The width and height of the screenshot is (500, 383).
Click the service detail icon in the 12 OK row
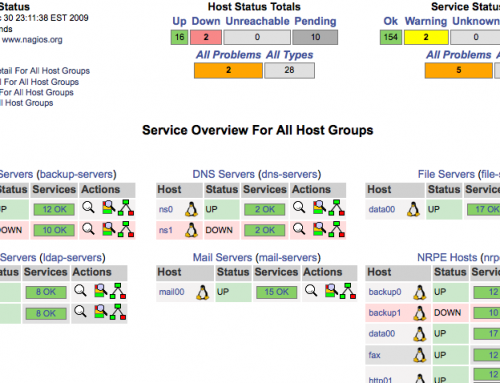pos(109,207)
